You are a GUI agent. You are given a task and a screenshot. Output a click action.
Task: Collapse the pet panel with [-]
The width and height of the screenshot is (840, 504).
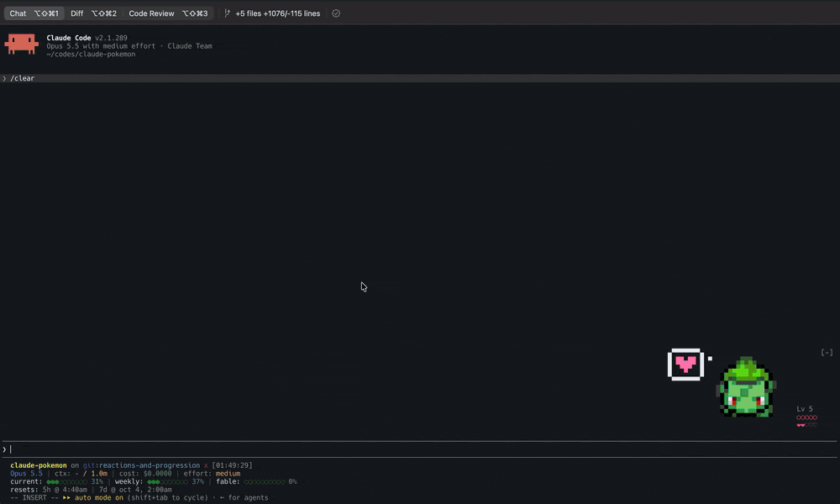pyautogui.click(x=827, y=353)
